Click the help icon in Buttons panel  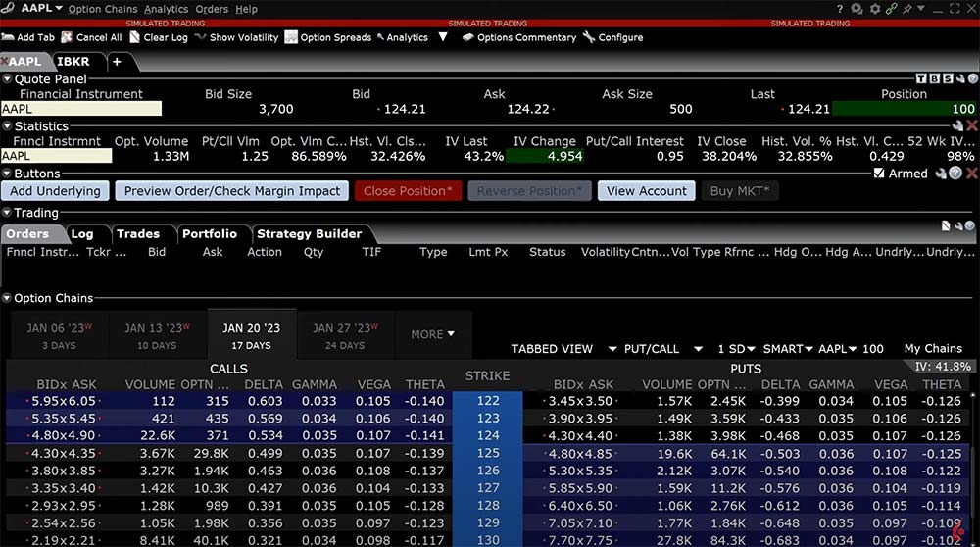point(955,174)
